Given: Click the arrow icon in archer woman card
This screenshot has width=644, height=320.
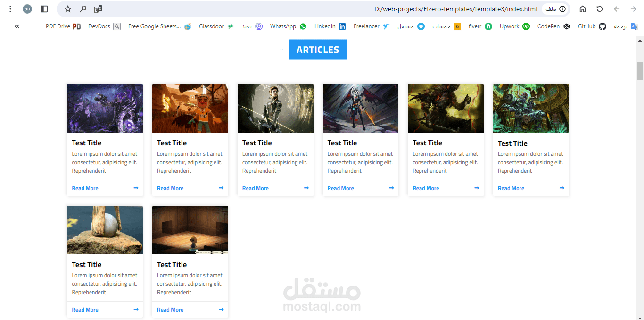Looking at the screenshot, I should tap(306, 188).
